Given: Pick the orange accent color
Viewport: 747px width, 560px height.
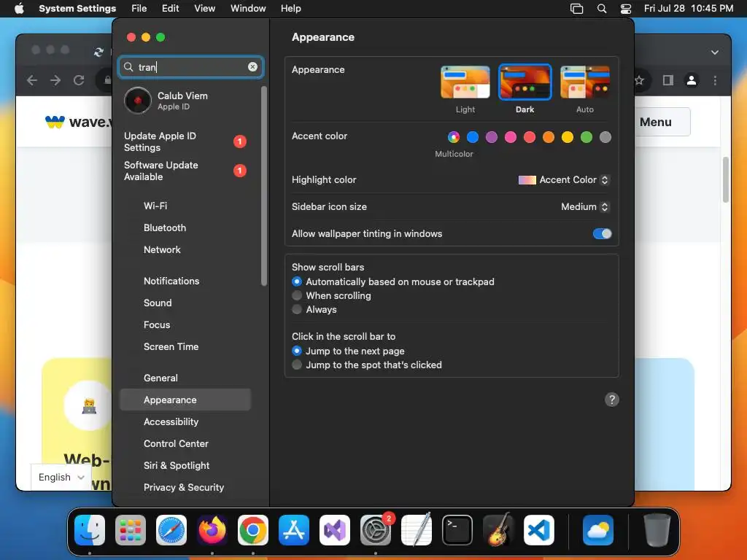Looking at the screenshot, I should [x=549, y=137].
